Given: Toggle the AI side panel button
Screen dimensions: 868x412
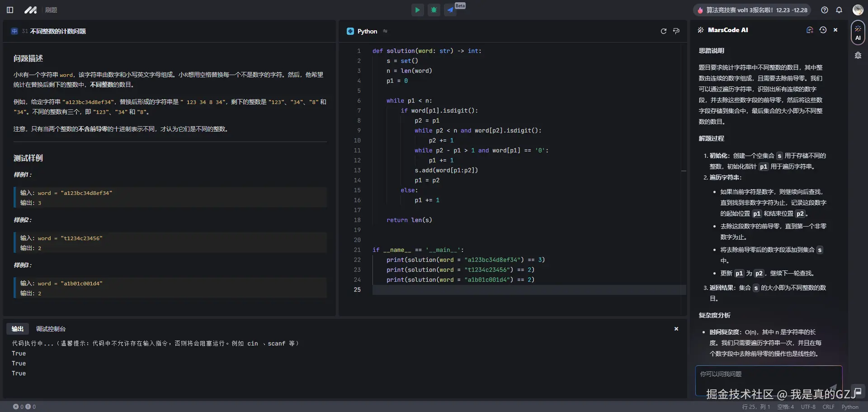Looking at the screenshot, I should (858, 33).
